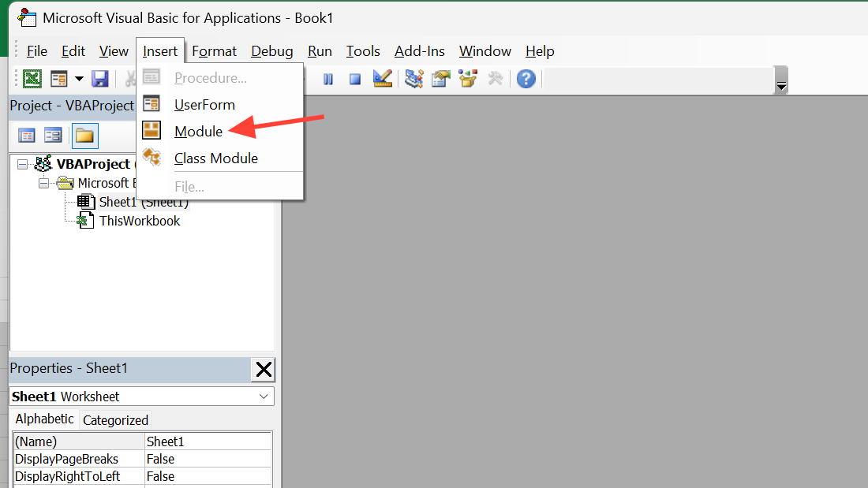Open the Format menu

[x=214, y=51]
